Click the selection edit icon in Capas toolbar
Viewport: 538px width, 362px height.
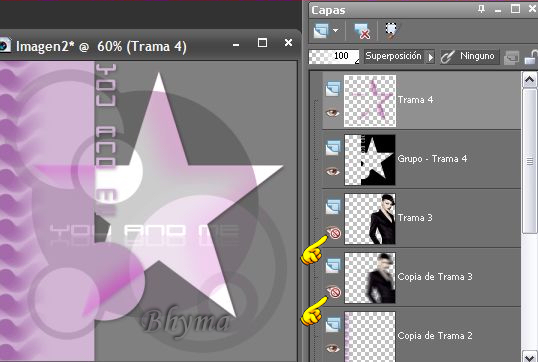coord(391,31)
